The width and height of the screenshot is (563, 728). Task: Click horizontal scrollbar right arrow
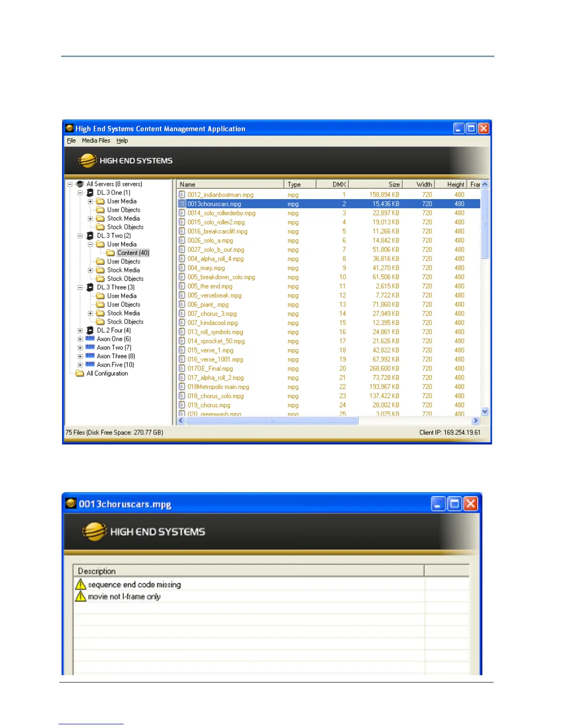pyautogui.click(x=476, y=421)
